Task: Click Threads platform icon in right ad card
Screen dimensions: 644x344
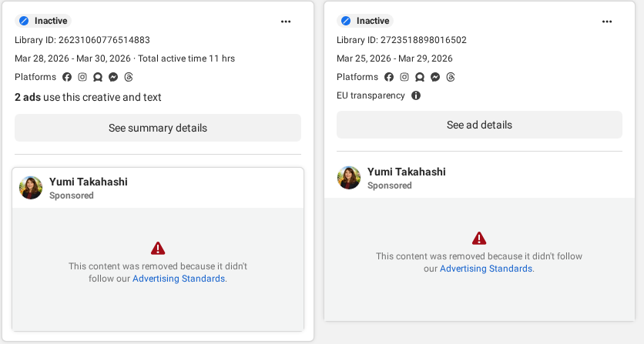Action: 451,77
